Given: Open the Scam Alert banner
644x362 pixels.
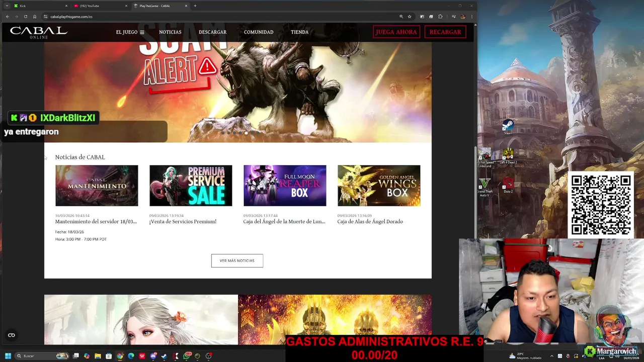Looking at the screenshot, I should point(238,92).
